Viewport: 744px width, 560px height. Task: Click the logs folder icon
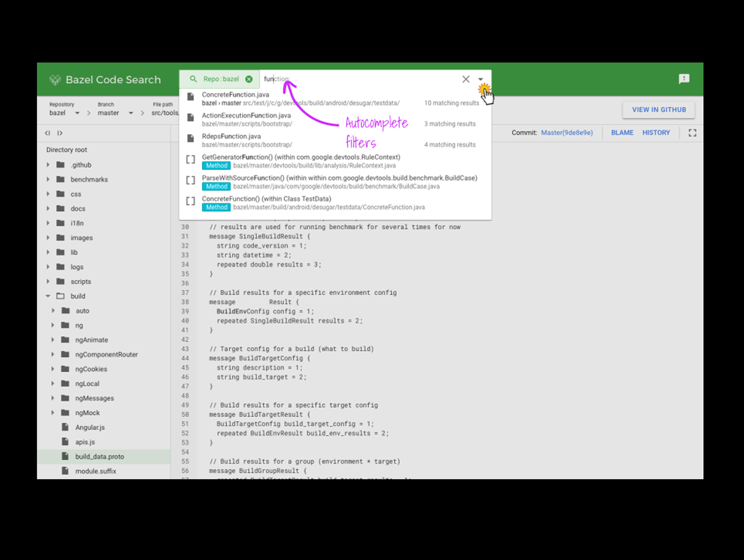pos(61,267)
